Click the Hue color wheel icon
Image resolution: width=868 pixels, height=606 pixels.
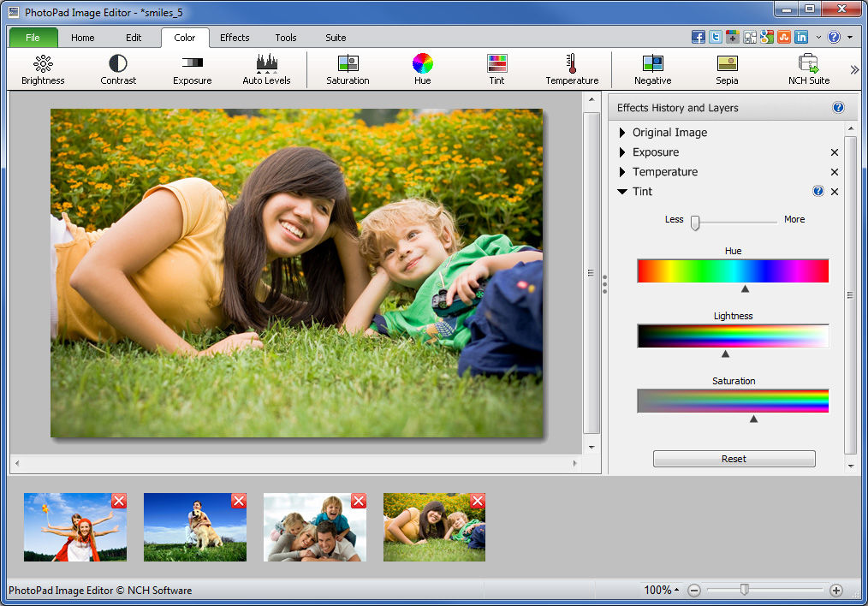(422, 64)
